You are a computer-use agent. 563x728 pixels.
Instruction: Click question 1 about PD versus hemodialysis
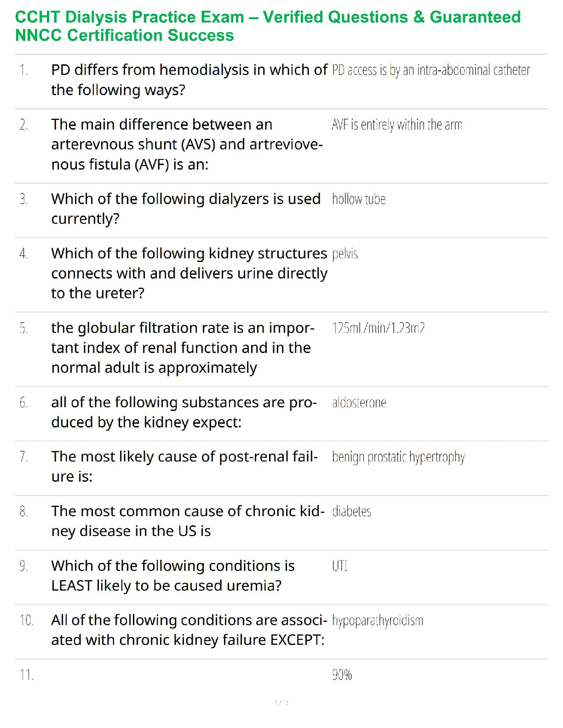tap(189, 80)
